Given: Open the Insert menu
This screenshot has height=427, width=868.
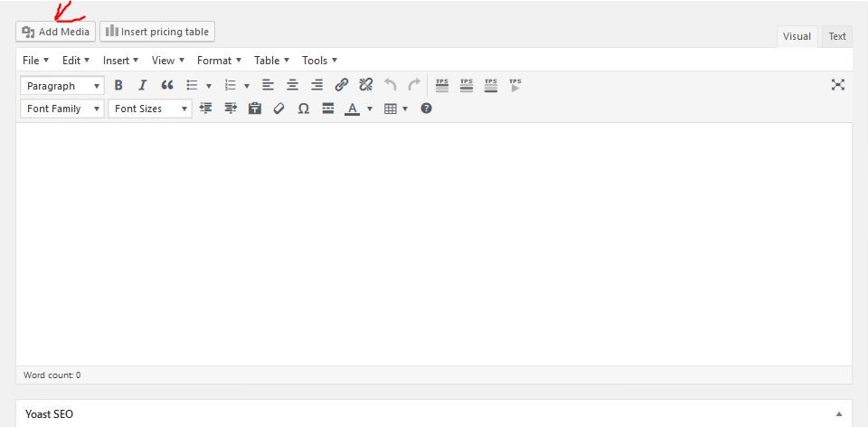Looking at the screenshot, I should click(120, 61).
